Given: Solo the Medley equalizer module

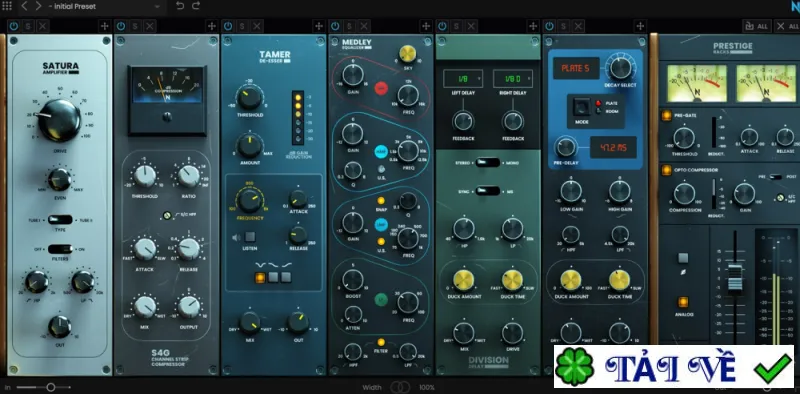Looking at the screenshot, I should [349, 26].
